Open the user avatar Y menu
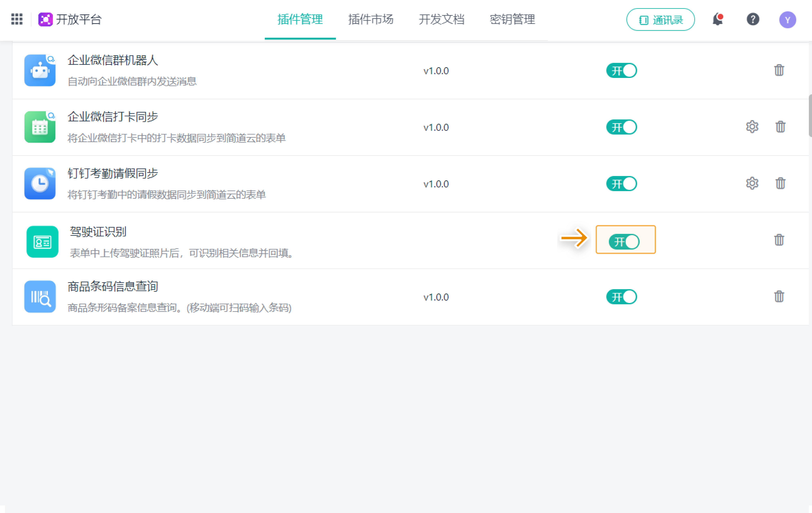The width and height of the screenshot is (812, 513). click(x=787, y=20)
